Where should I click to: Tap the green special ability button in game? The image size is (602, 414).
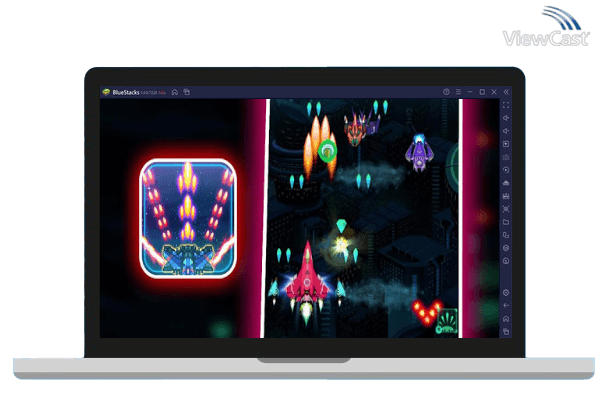pyautogui.click(x=447, y=321)
